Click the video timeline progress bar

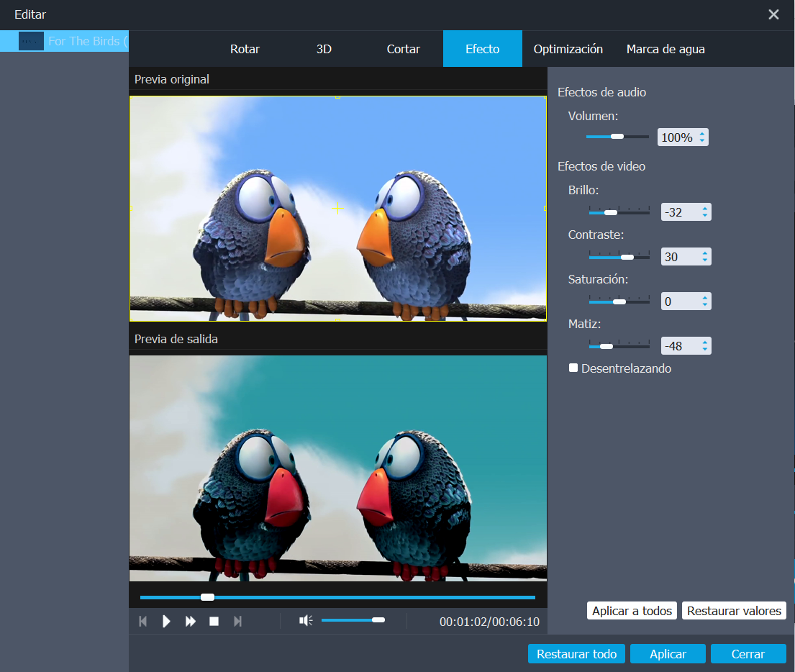coord(338,597)
